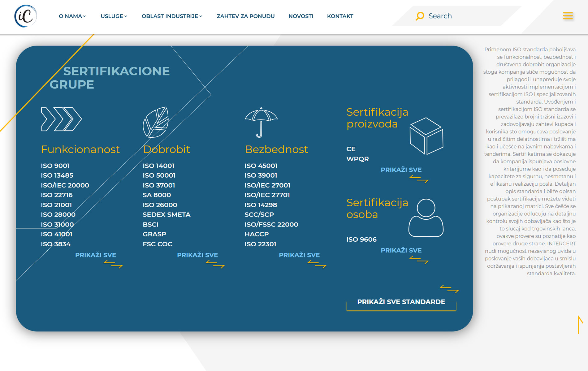Click arrows icon under Bezbednost Prikaži sve
The height and width of the screenshot is (371, 588).
(x=317, y=264)
